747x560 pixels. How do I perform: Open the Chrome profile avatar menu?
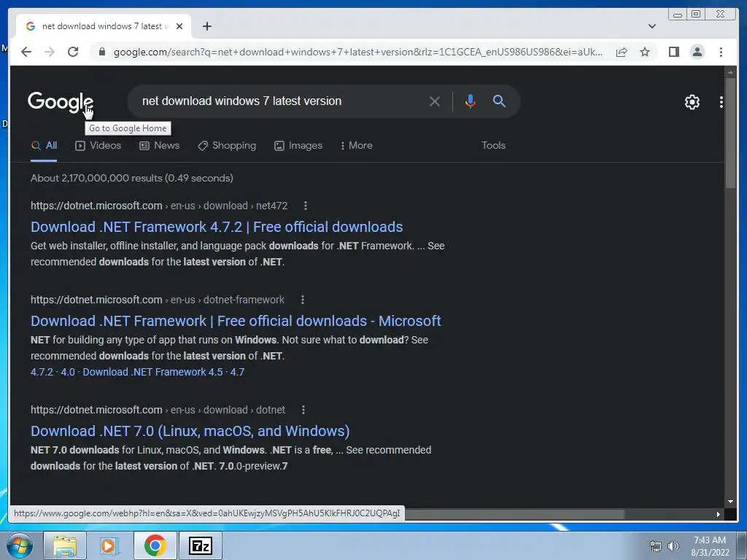click(697, 52)
